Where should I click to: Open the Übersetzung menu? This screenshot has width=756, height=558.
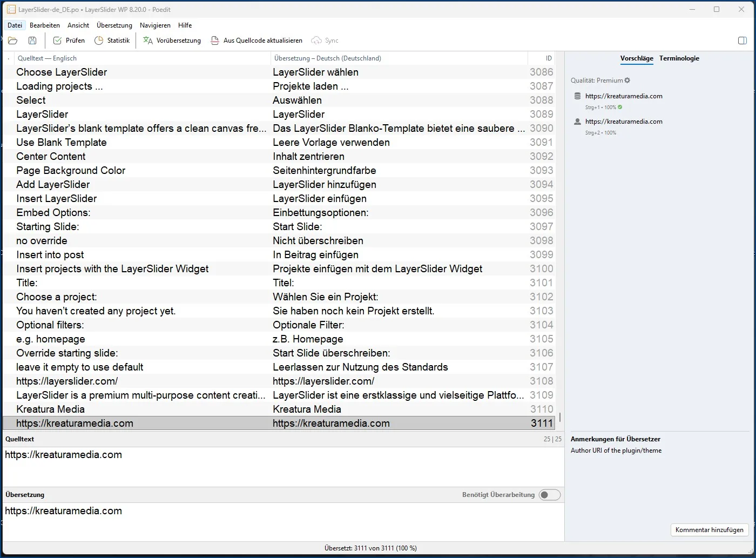click(x=114, y=25)
